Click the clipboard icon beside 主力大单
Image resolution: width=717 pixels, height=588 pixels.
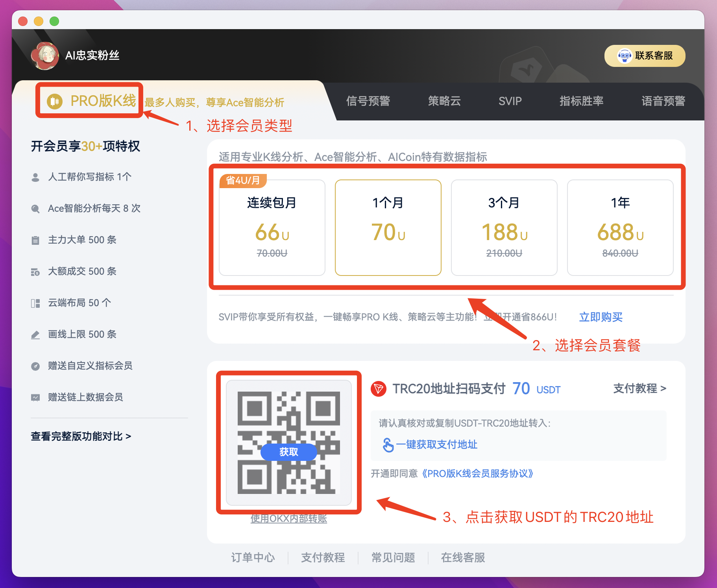point(35,240)
